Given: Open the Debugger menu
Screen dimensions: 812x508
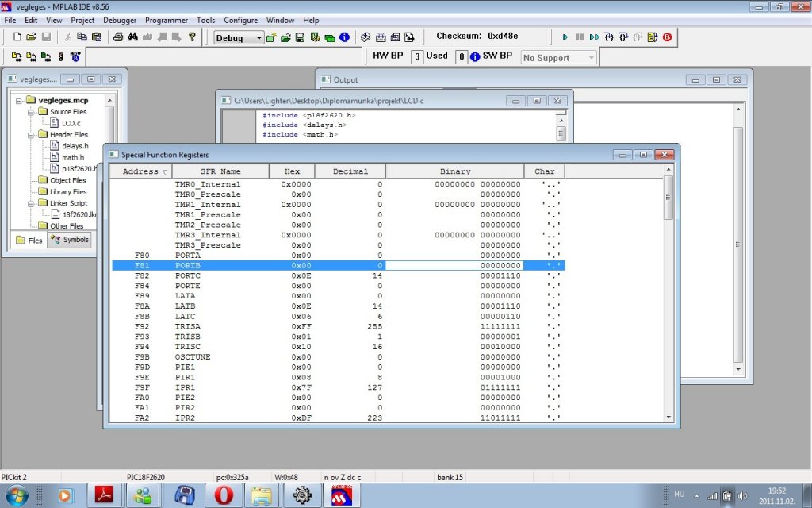Looking at the screenshot, I should pos(120,20).
